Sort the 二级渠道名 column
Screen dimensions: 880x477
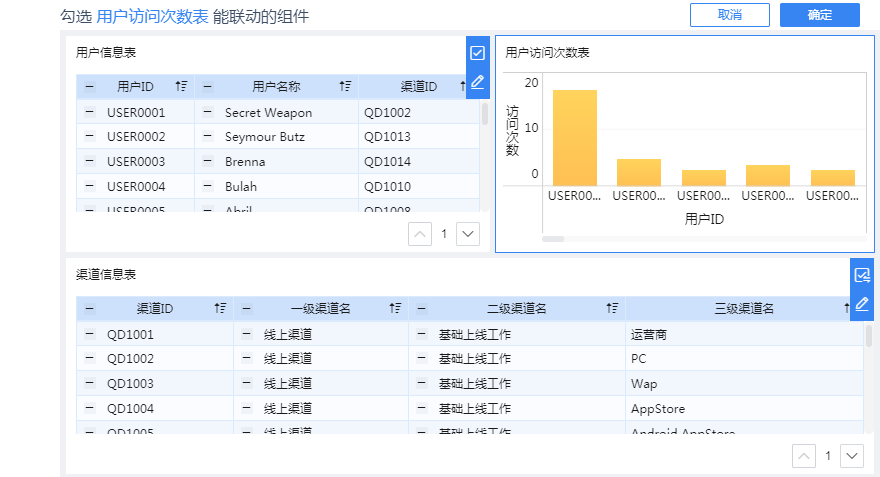pyautogui.click(x=613, y=309)
